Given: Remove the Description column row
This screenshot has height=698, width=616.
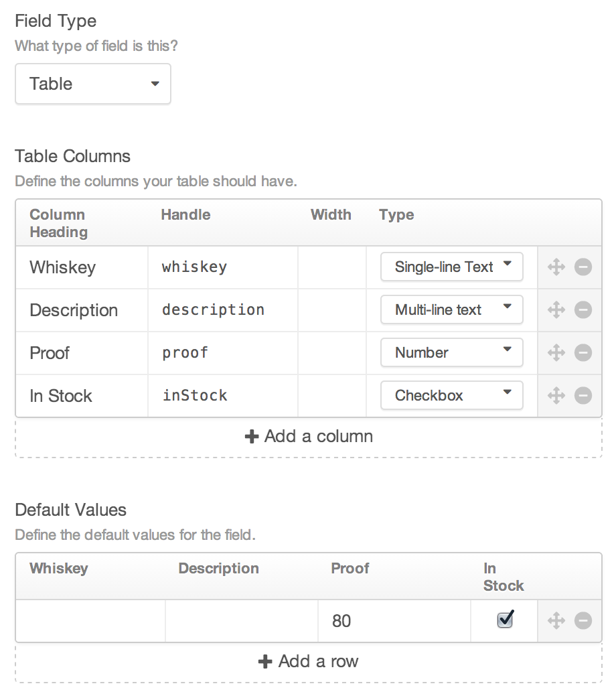Looking at the screenshot, I should coord(583,310).
